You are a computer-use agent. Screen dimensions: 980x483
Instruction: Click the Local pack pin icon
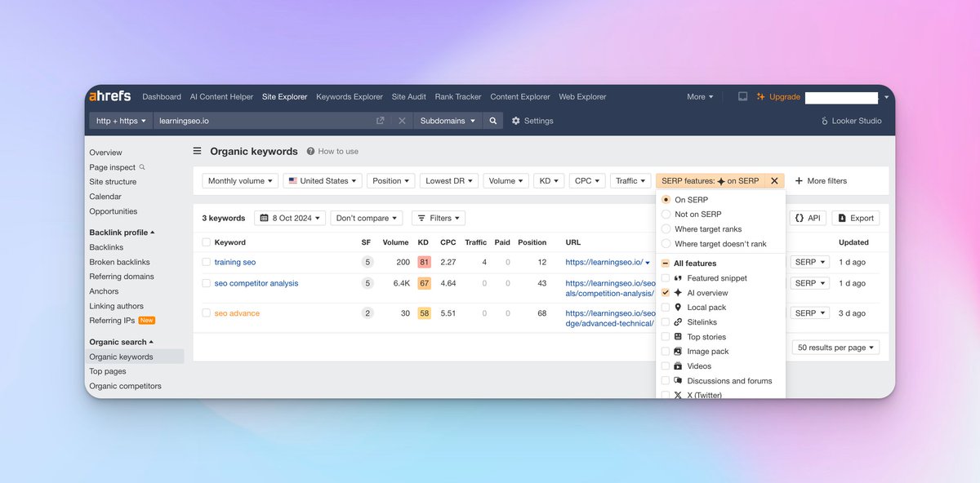point(678,308)
